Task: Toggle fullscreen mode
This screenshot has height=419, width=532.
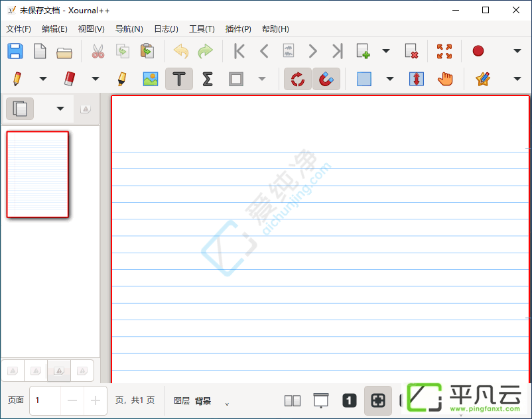Action: [444, 51]
